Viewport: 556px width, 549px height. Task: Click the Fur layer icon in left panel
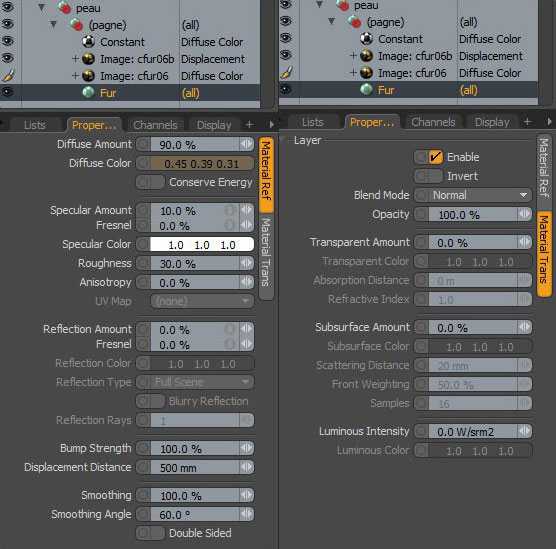tap(88, 93)
